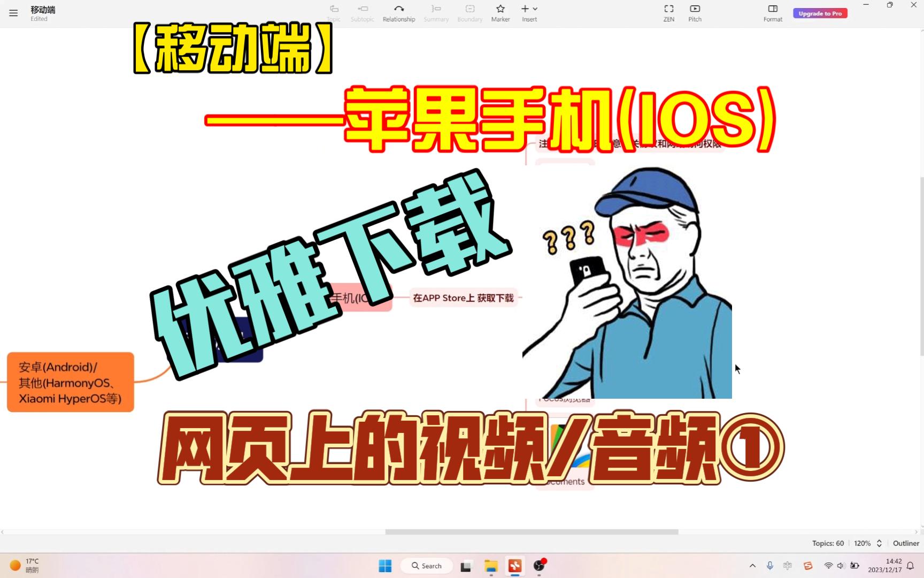This screenshot has height=578, width=924.
Task: Click the Sogou input tray icon
Action: point(808,566)
